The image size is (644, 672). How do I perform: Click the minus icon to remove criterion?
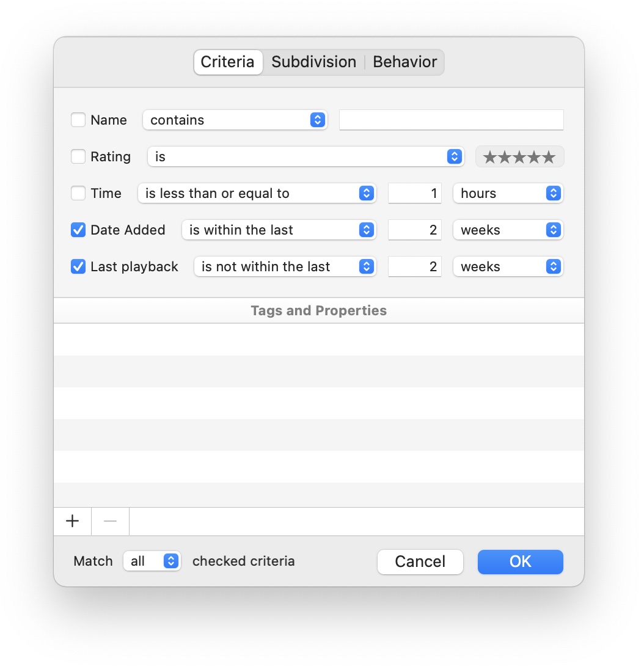coord(110,521)
